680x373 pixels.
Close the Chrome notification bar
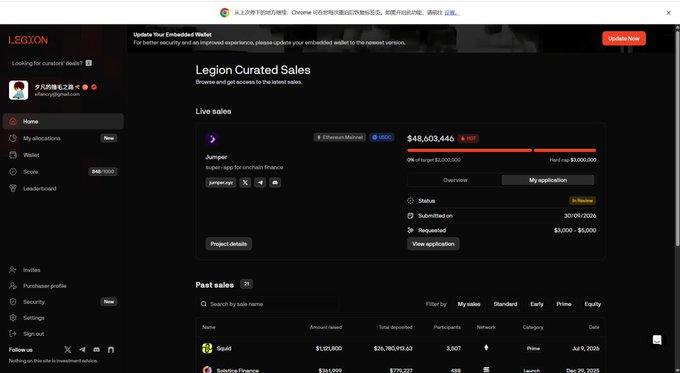668,13
